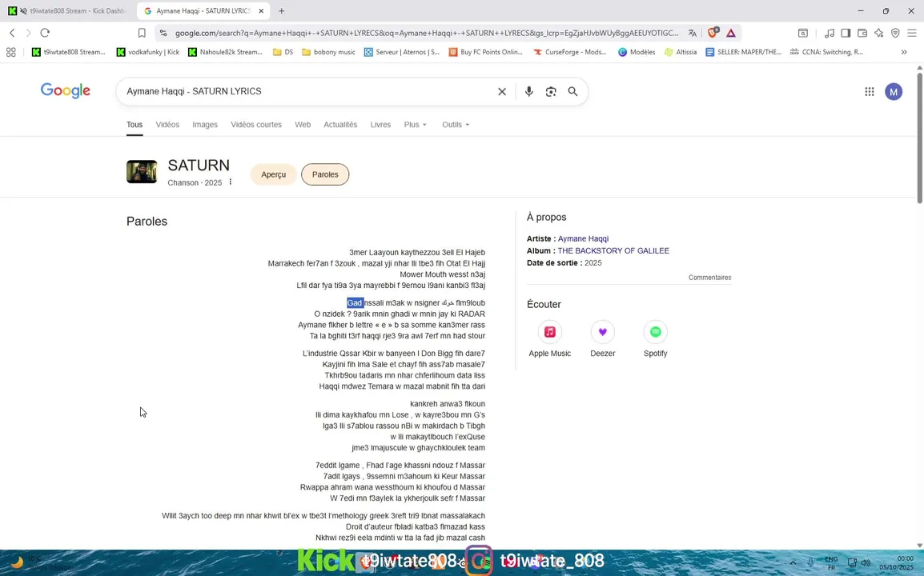
Task: Listen on Spotify
Action: (x=655, y=339)
